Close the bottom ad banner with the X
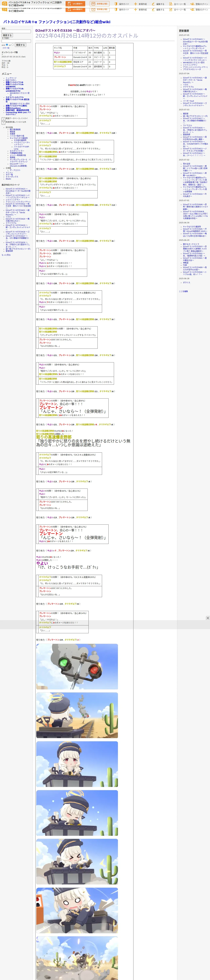 [x=207, y=618]
